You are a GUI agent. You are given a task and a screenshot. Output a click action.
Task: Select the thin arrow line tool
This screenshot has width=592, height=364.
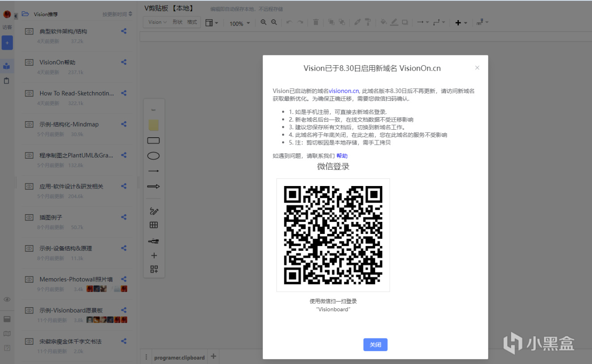pos(153,171)
